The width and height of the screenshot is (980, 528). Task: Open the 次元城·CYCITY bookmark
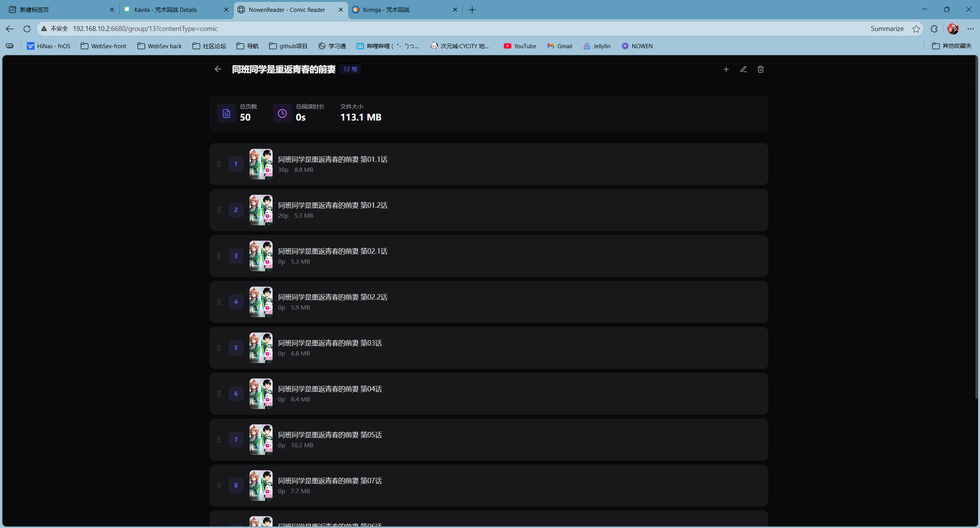[460, 46]
